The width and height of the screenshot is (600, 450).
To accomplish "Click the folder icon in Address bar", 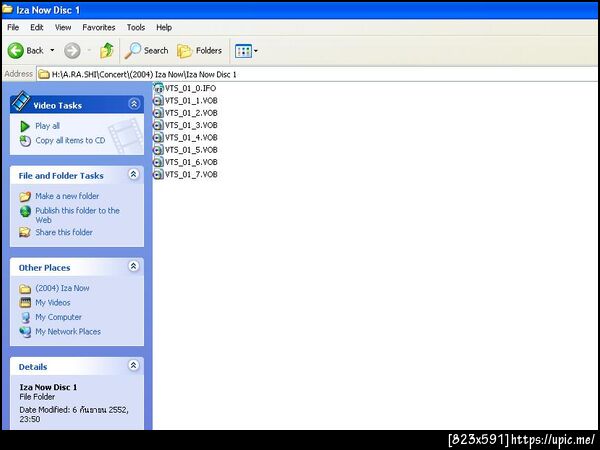I will pyautogui.click(x=44, y=74).
